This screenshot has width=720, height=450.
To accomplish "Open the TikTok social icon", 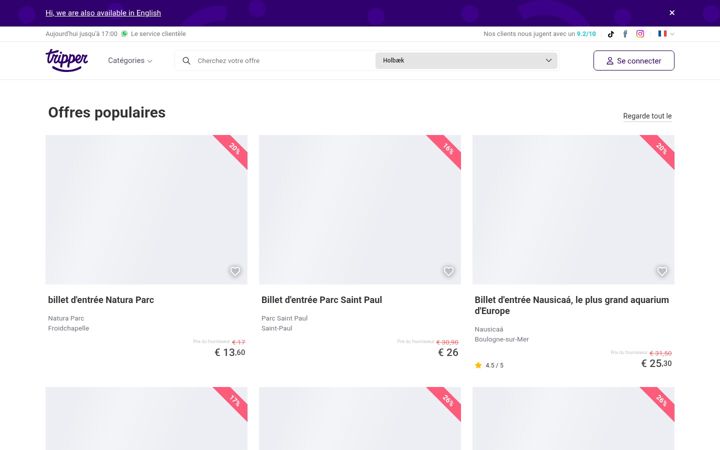I will 611,34.
